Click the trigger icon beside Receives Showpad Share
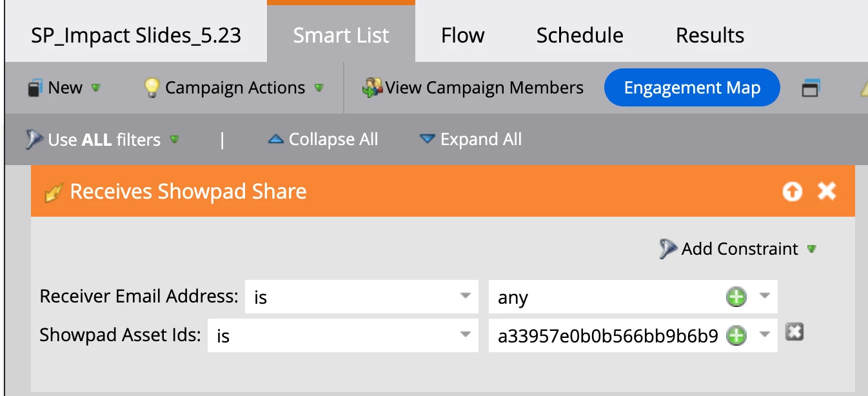 (53, 192)
